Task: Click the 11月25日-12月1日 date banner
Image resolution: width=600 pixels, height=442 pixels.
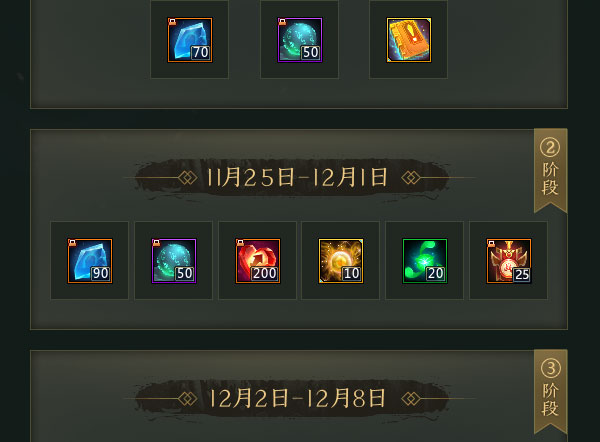Action: click(x=297, y=178)
